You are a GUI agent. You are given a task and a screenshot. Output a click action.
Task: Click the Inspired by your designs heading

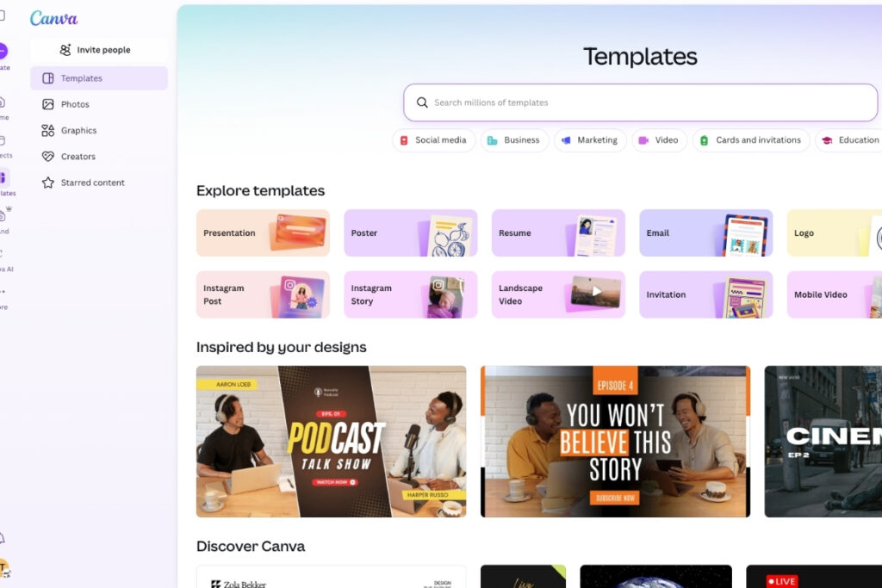click(x=282, y=348)
